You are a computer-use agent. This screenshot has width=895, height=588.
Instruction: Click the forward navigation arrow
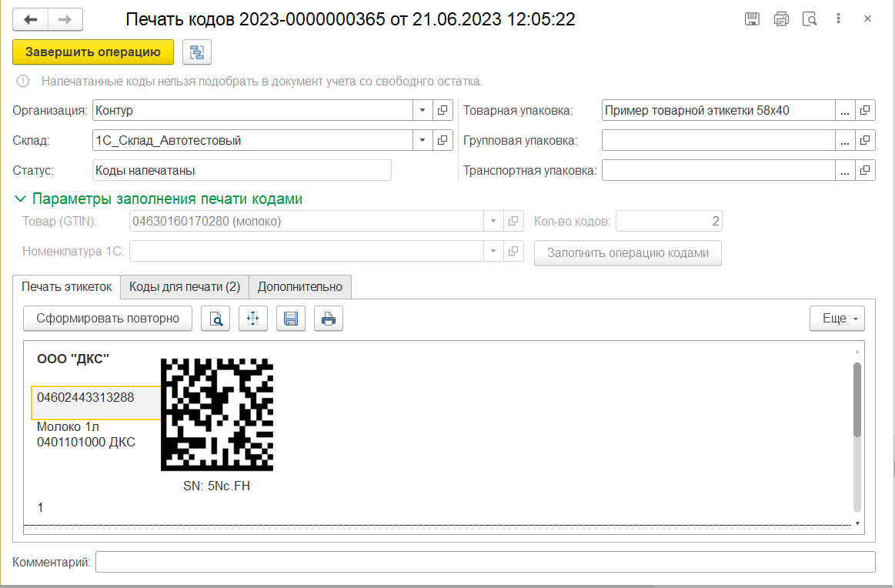pos(65,20)
